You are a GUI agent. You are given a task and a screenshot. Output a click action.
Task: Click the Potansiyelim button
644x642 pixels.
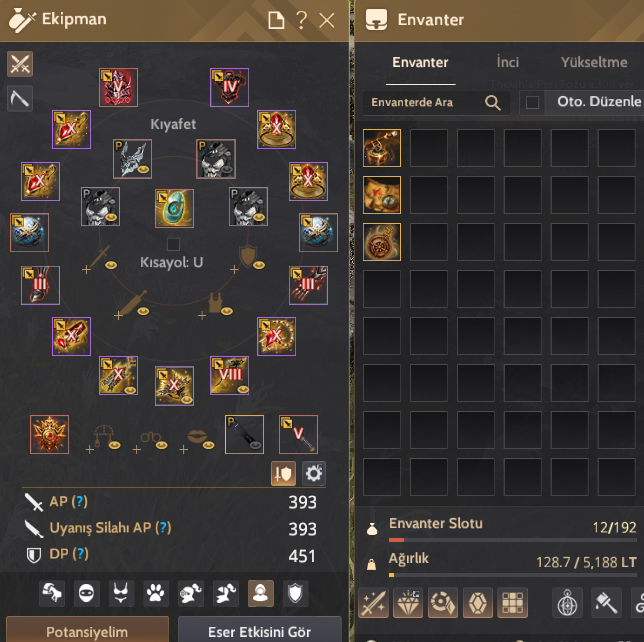87,630
